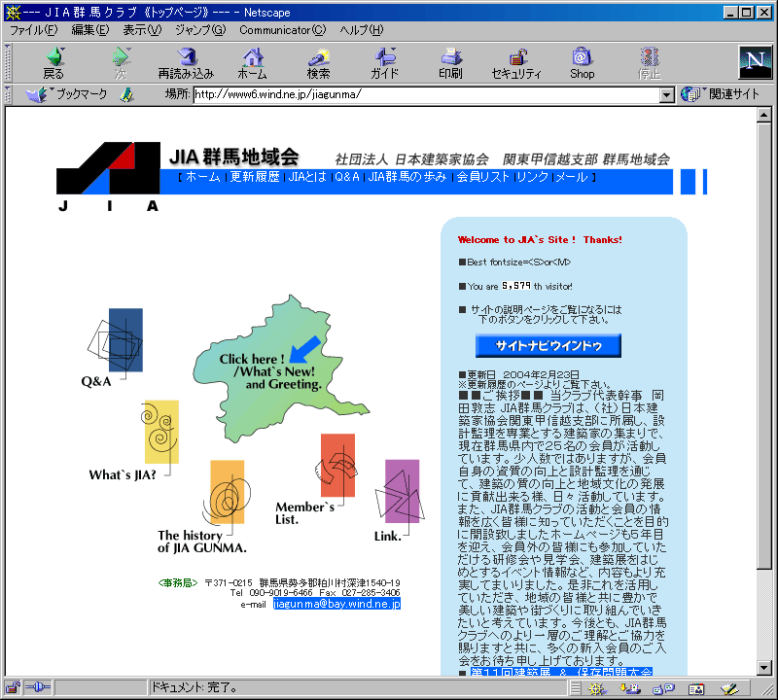Reload the page with 再読み込み icon

[x=186, y=63]
